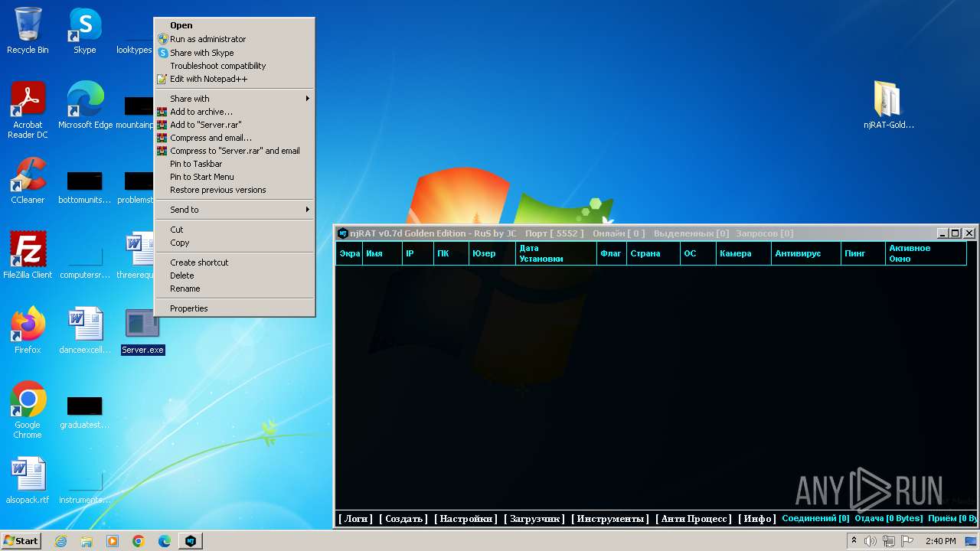The height and width of the screenshot is (551, 980).
Task: Click the njRAT [ Загрузчик ] button
Action: (x=534, y=519)
